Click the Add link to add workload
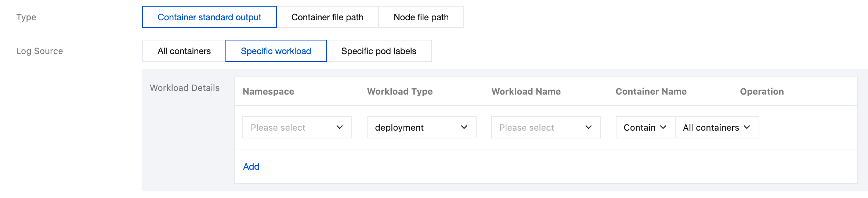Image resolution: width=868 pixels, height=198 pixels. tap(251, 167)
